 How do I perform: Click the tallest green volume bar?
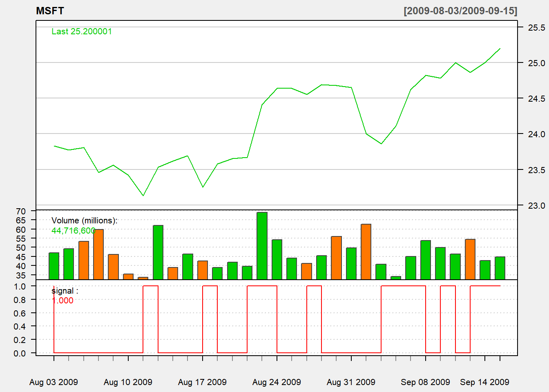(x=262, y=246)
